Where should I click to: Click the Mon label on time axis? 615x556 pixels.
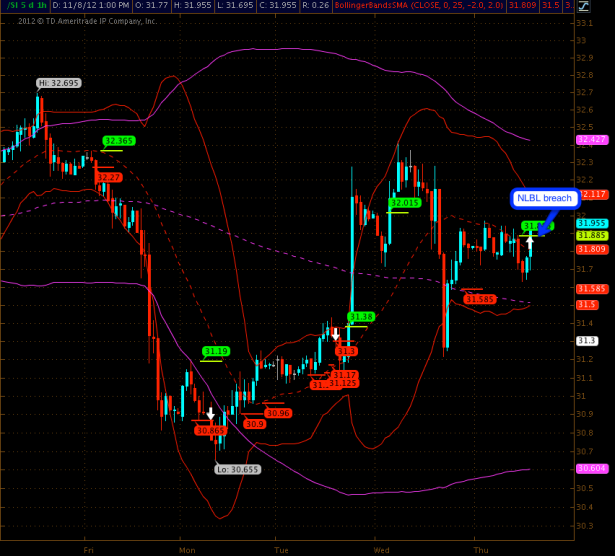[187, 550]
